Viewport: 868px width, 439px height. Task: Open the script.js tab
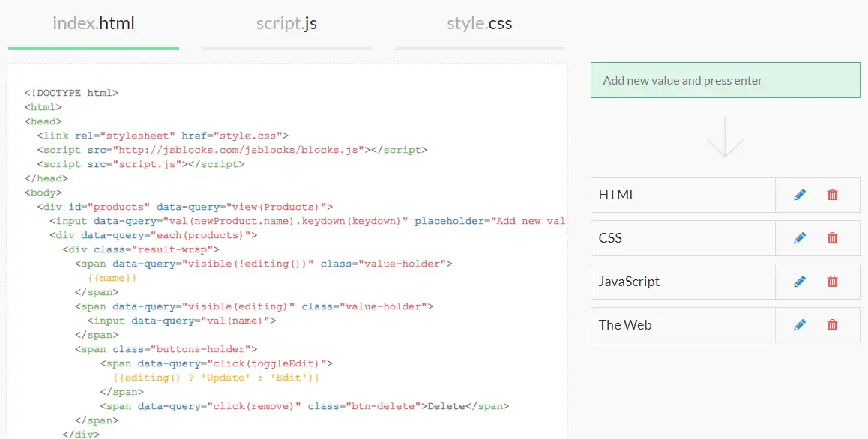(x=286, y=24)
